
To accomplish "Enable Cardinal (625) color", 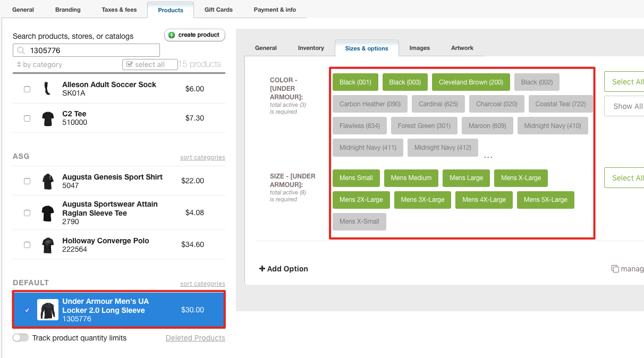I will tap(438, 104).
